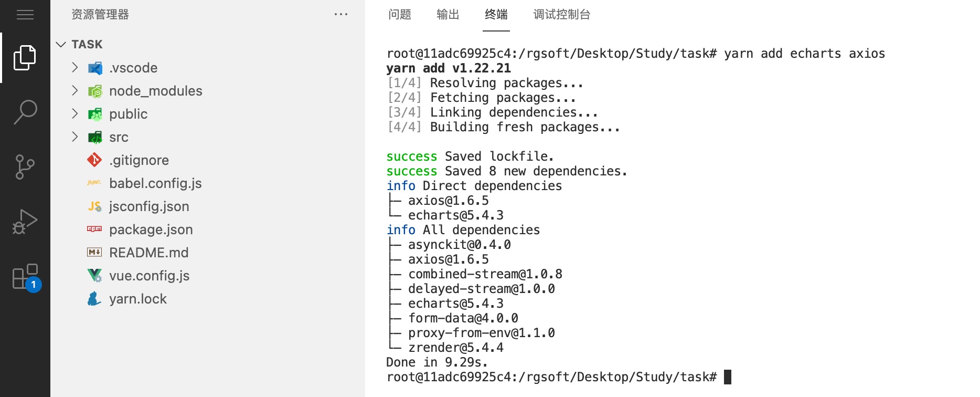Switch to the 输出 (Output) tab
Screen dimensions: 980x397
click(448, 15)
